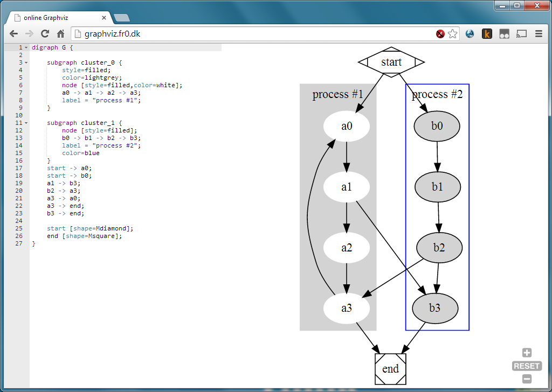Select node b1 in the graph
Screen dimensions: 552x392
pos(438,187)
